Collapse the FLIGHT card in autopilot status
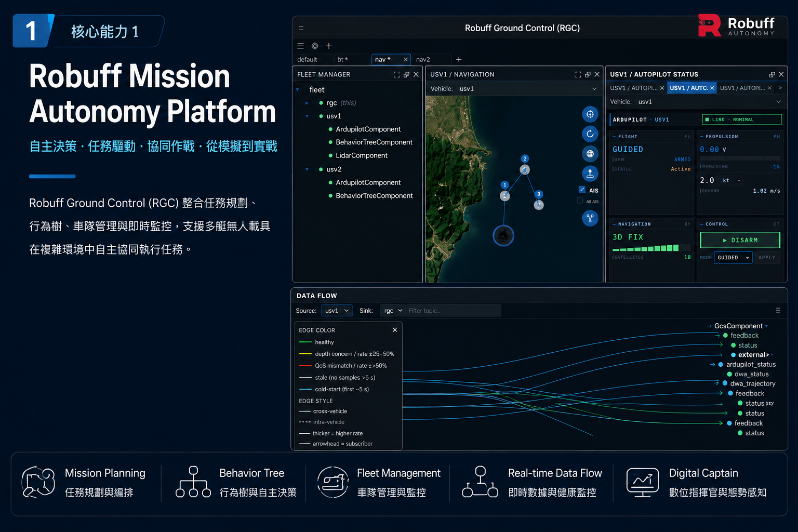Image resolution: width=798 pixels, height=532 pixels. (x=614, y=137)
